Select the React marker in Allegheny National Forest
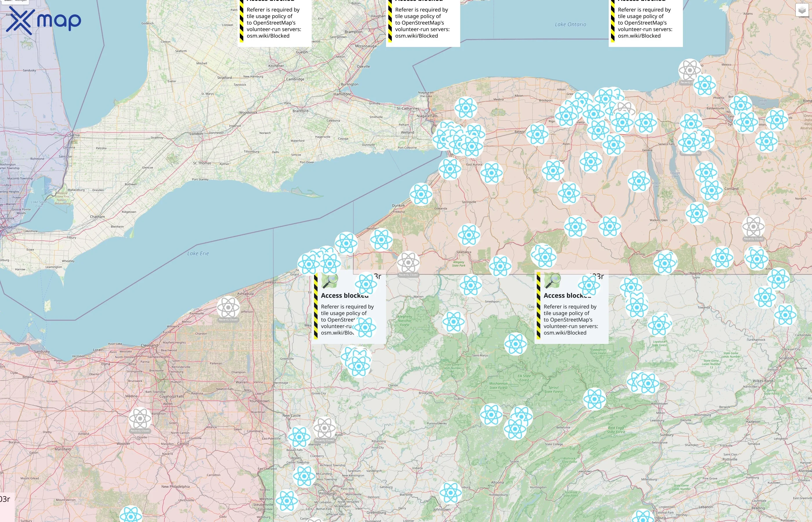The width and height of the screenshot is (812, 522). [x=454, y=321]
